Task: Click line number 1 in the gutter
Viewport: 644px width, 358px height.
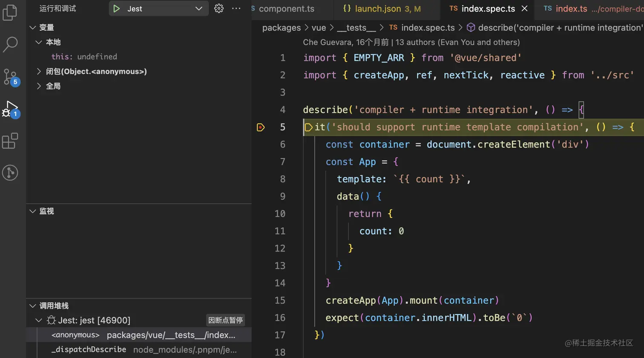Action: (x=282, y=58)
